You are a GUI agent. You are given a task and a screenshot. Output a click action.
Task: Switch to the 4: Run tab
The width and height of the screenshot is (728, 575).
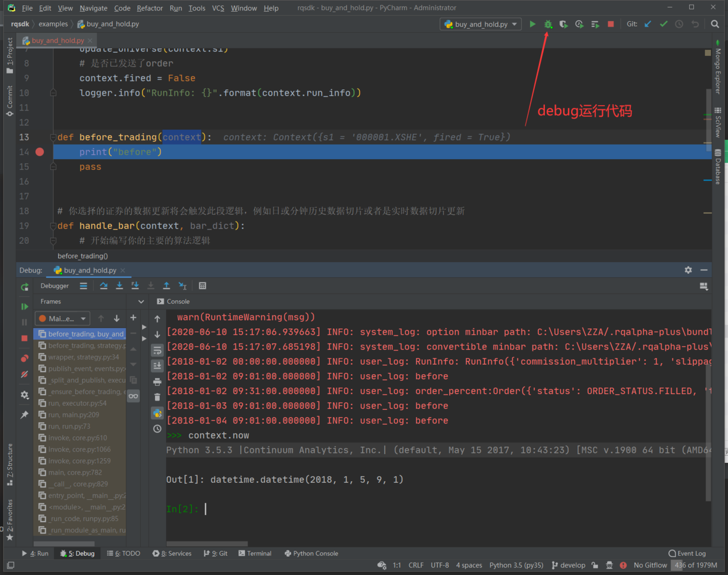[36, 553]
